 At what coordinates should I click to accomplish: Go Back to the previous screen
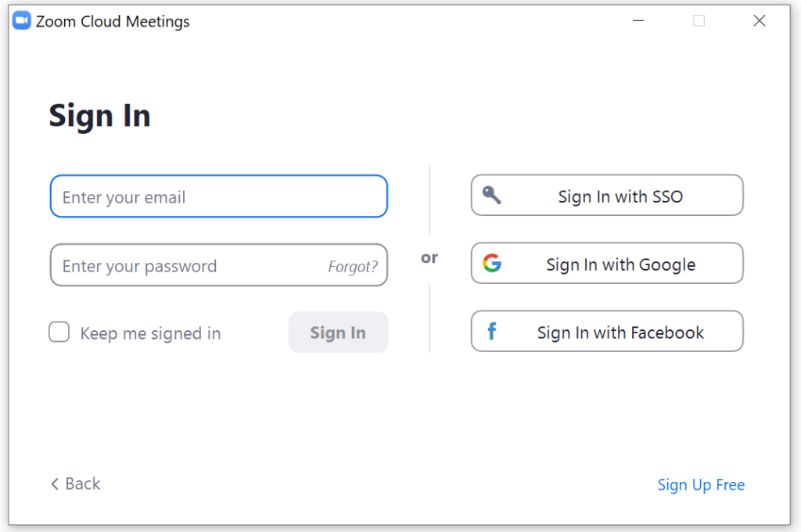coord(76,483)
